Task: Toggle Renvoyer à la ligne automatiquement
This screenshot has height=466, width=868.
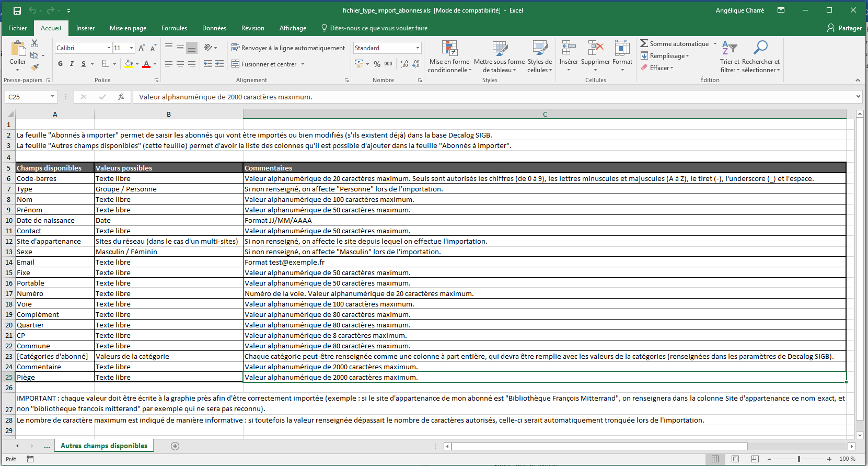Action: [288, 48]
